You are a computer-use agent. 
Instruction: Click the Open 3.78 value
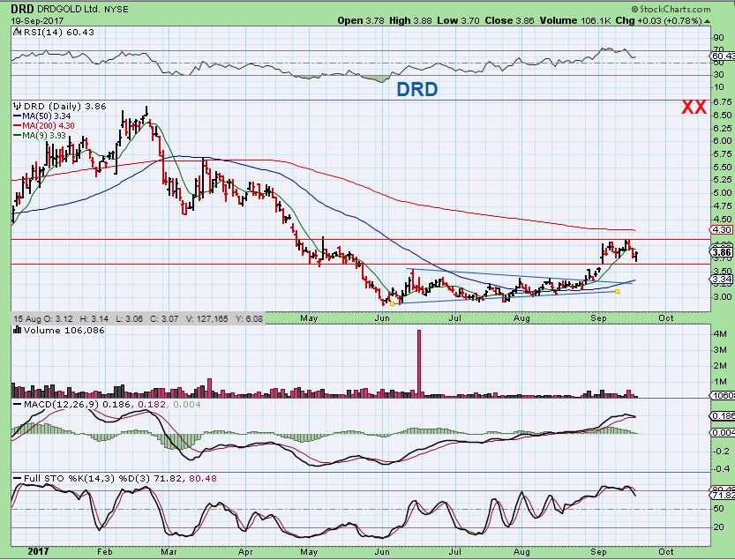pyautogui.click(x=361, y=20)
